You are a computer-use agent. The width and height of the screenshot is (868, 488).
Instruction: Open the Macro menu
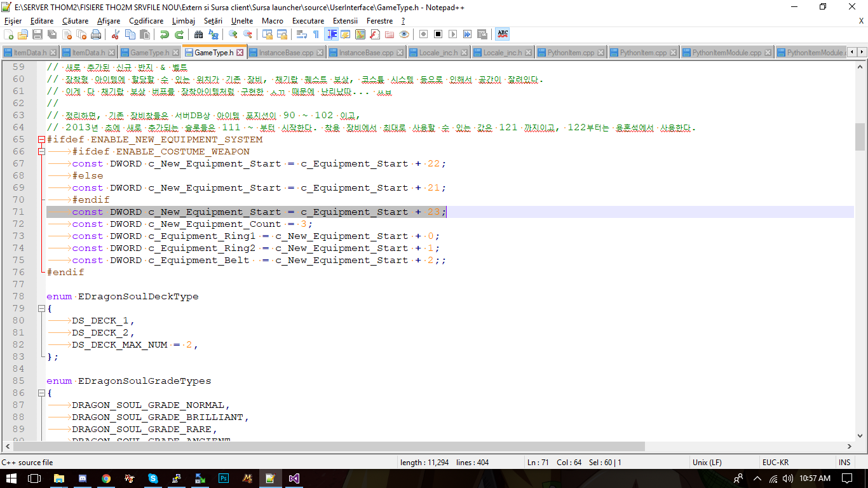[x=273, y=21]
